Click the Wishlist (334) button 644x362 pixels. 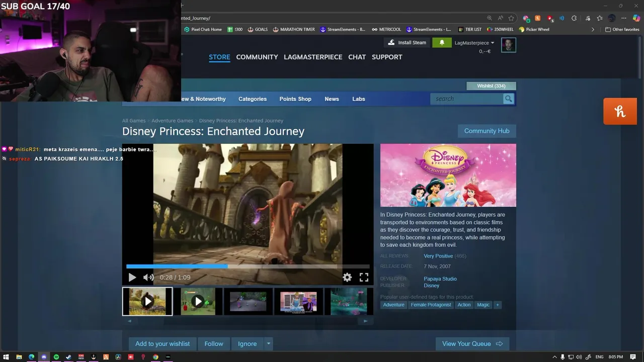[x=491, y=86]
